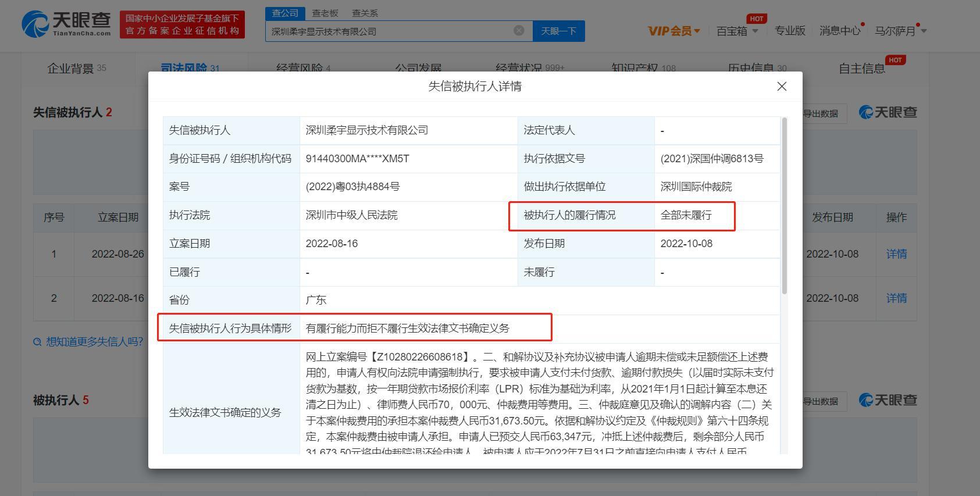The width and height of the screenshot is (980, 496).
Task: Click the 想知道更多失信人吗? link
Action: point(89,342)
